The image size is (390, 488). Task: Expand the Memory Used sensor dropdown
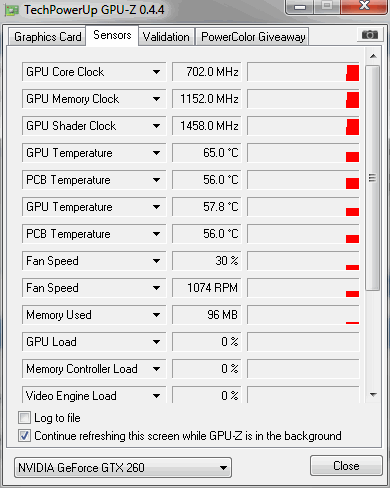coord(156,315)
